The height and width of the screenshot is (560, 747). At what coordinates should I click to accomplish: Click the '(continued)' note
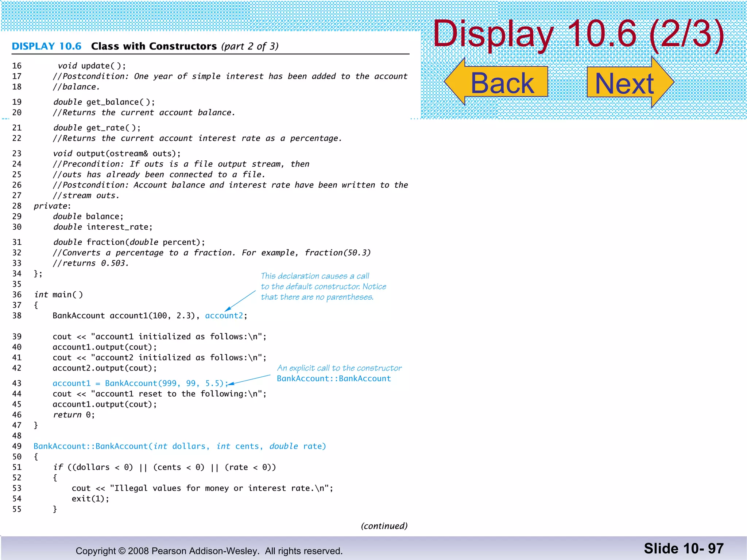pos(384,526)
